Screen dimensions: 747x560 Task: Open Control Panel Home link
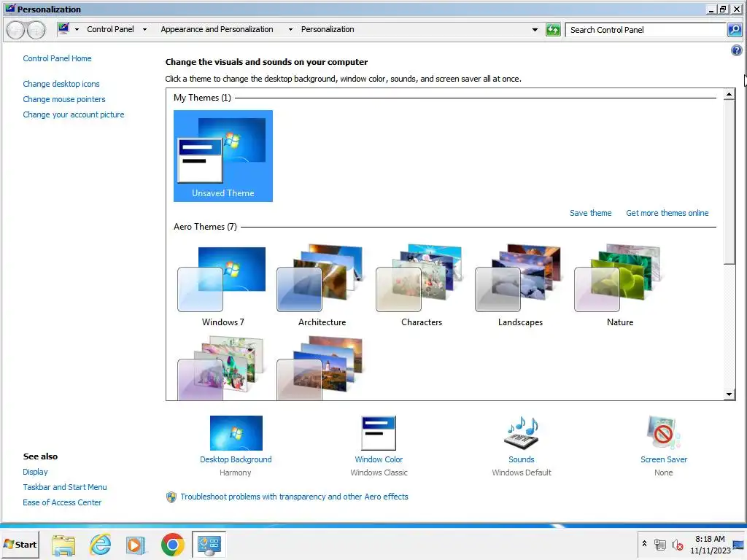click(x=57, y=58)
